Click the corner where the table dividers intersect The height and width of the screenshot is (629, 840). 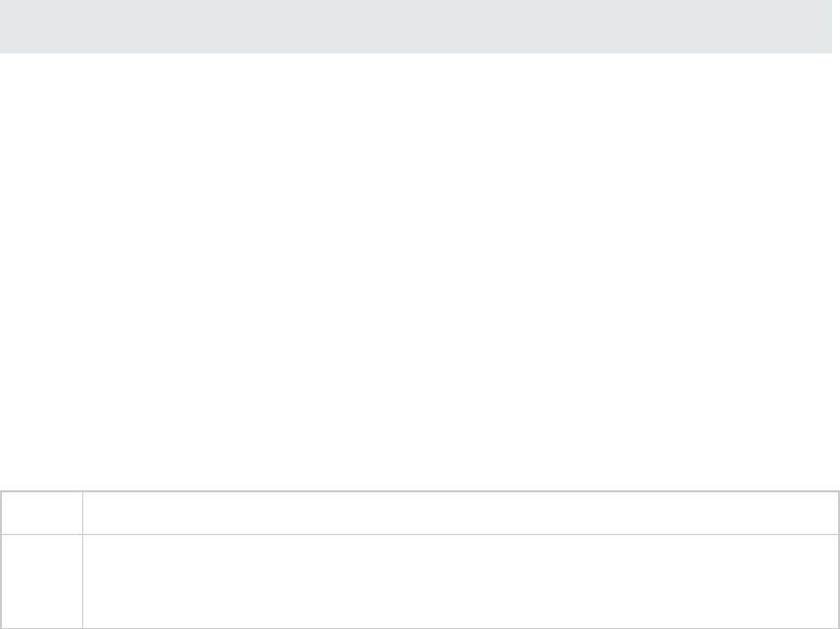[82, 533]
